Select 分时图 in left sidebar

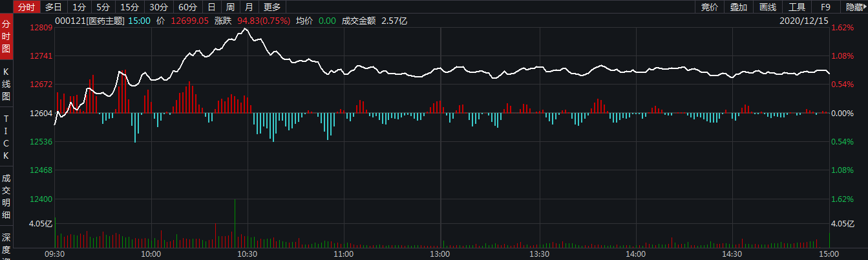coord(6,36)
